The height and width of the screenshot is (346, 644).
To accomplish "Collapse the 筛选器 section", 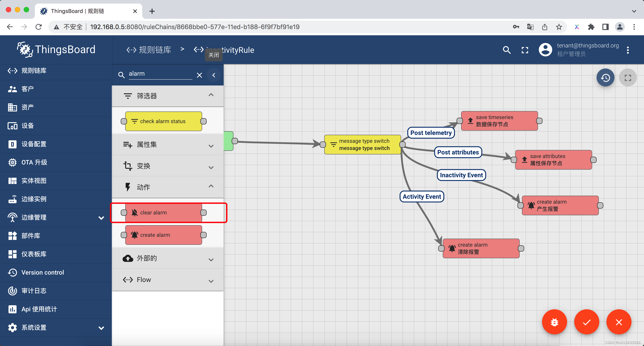I will tap(168, 96).
